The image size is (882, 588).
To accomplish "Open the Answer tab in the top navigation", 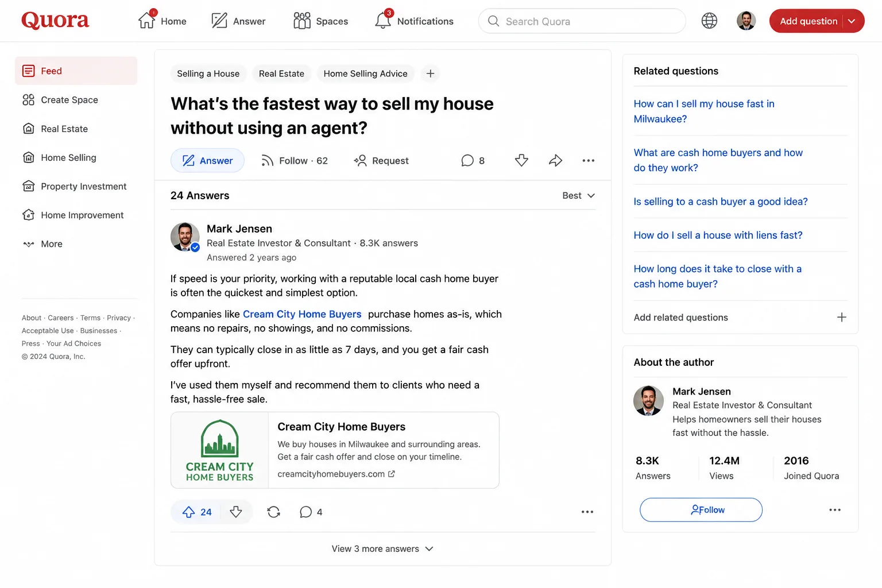I will [x=238, y=21].
